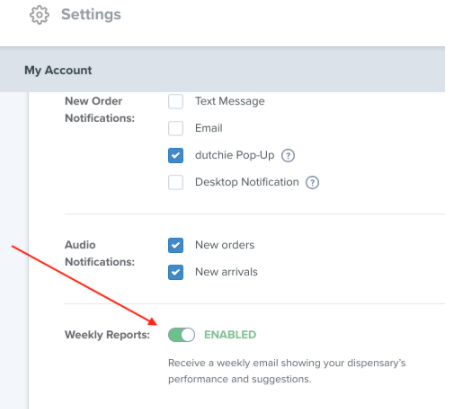Click the Email option label

point(209,128)
